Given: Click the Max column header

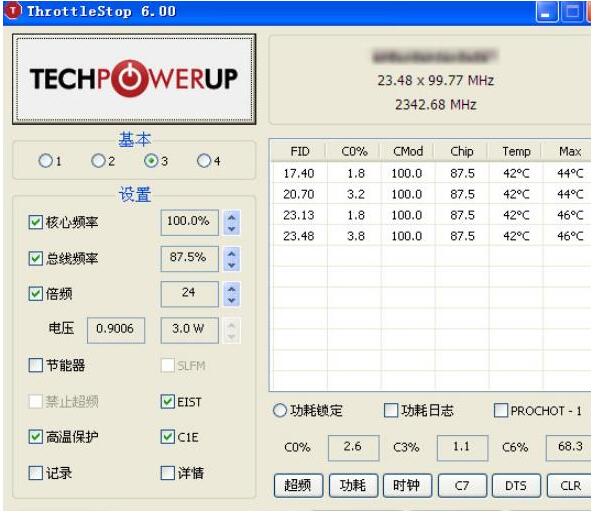Looking at the screenshot, I should [x=567, y=151].
